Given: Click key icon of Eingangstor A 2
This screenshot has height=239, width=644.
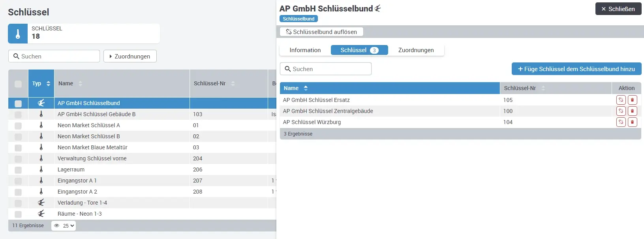Looking at the screenshot, I should (41, 192).
